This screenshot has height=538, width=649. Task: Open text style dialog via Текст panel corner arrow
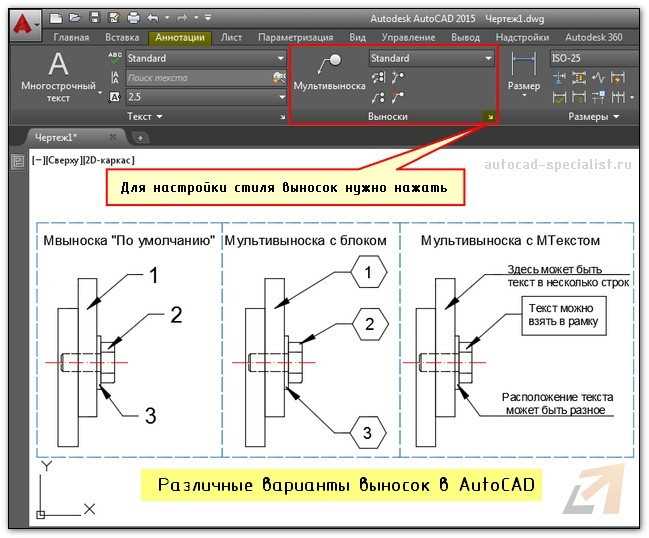[x=283, y=117]
